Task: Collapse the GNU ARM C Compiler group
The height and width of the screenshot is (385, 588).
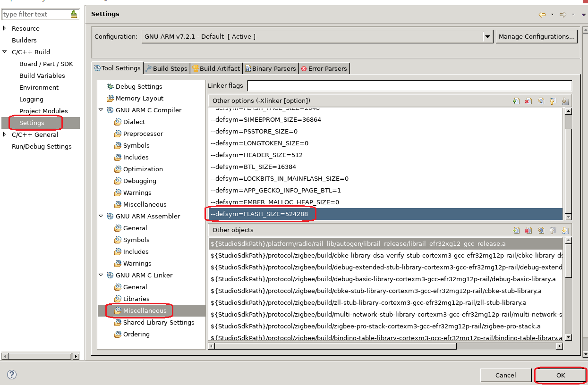Action: tap(101, 110)
